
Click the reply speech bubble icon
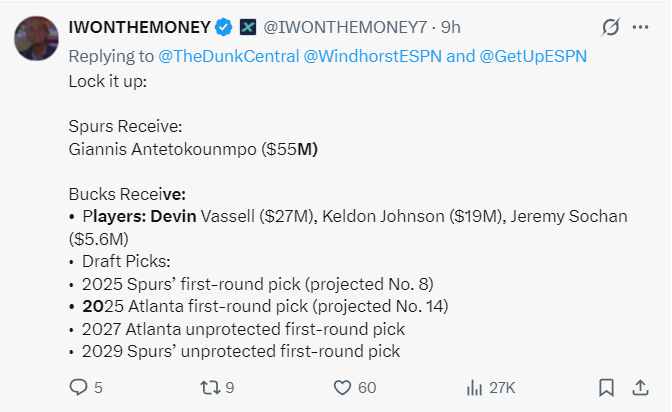point(78,388)
